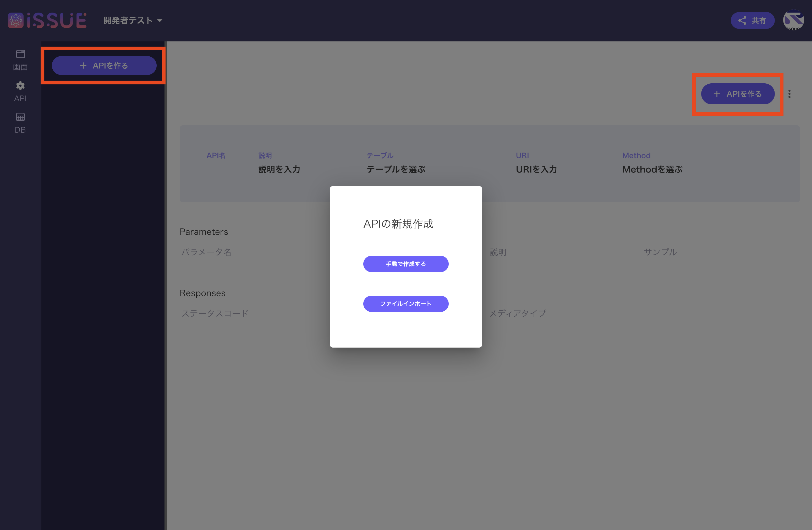The image size is (812, 530).
Task: Open the user avatar profile menu
Action: 793,20
